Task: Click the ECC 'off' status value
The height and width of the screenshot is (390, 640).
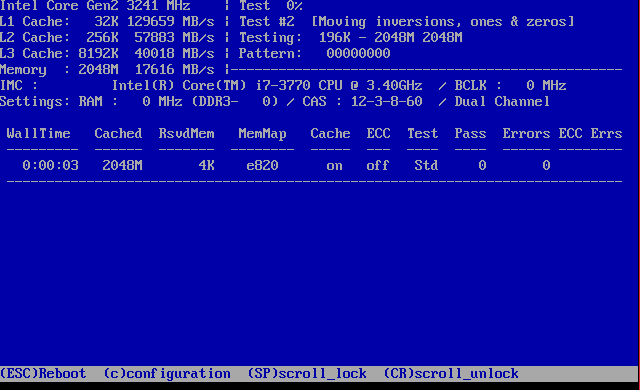Action: tap(378, 166)
